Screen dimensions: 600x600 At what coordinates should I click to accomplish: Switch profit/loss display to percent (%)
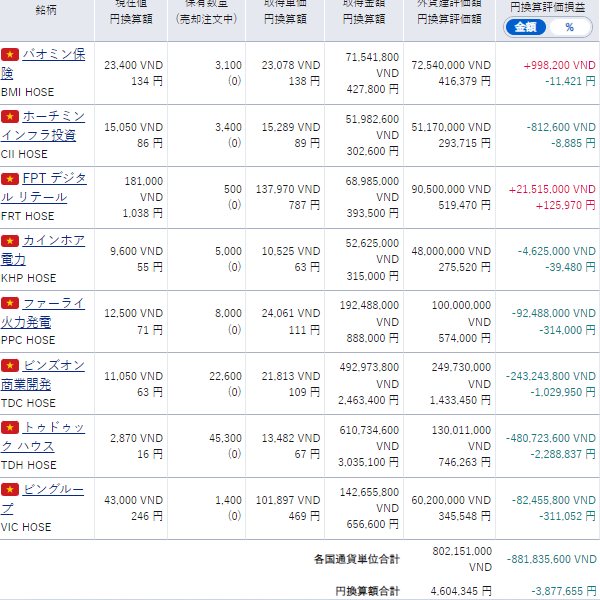(569, 27)
